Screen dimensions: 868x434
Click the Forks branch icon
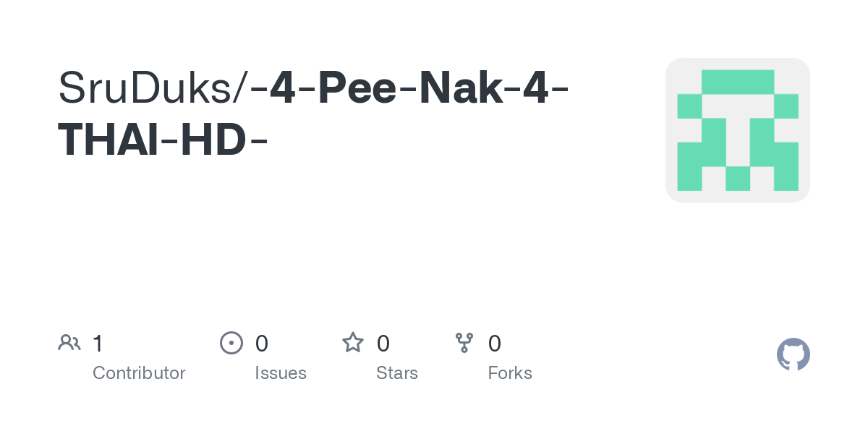click(x=464, y=342)
